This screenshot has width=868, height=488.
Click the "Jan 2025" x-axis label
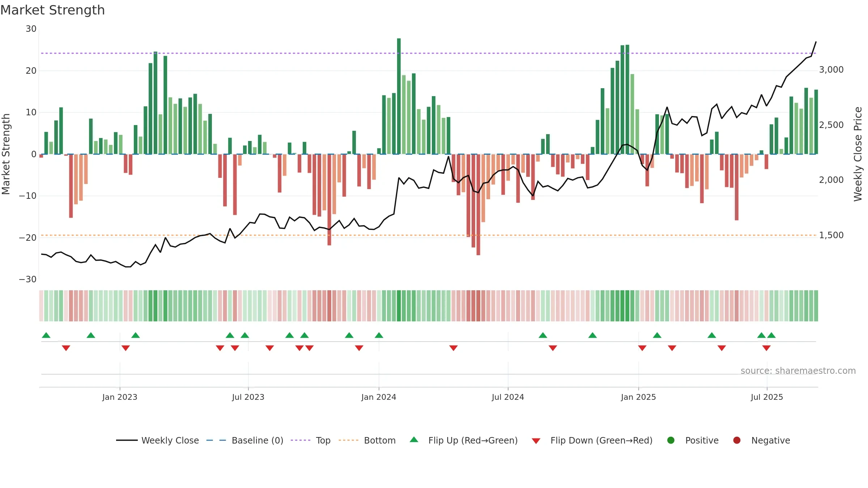[638, 397]
